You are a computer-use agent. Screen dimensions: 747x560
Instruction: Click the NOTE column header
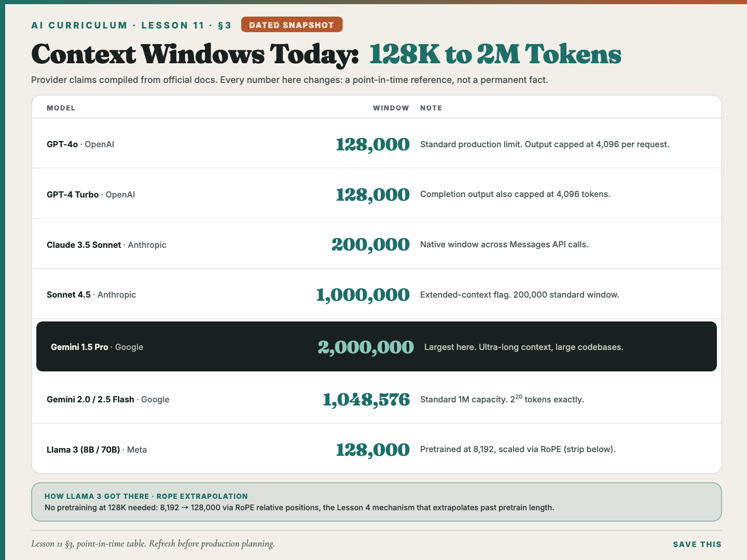click(431, 108)
